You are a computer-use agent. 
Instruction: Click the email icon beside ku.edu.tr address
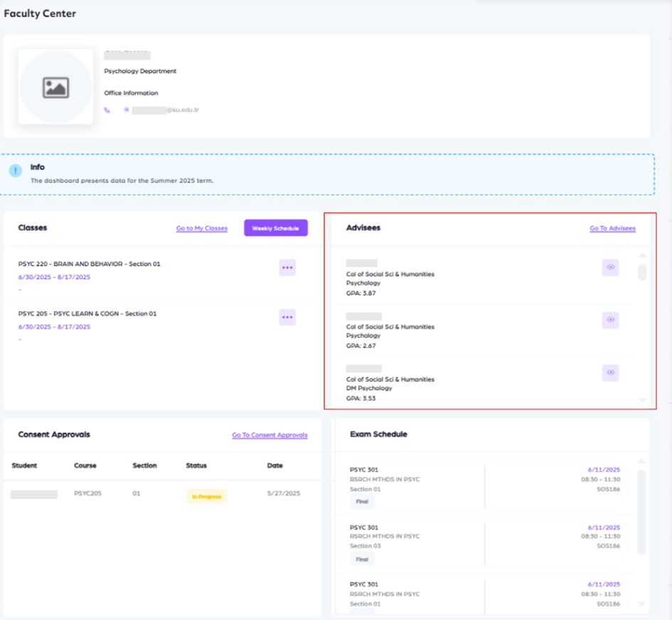pyautogui.click(x=126, y=110)
